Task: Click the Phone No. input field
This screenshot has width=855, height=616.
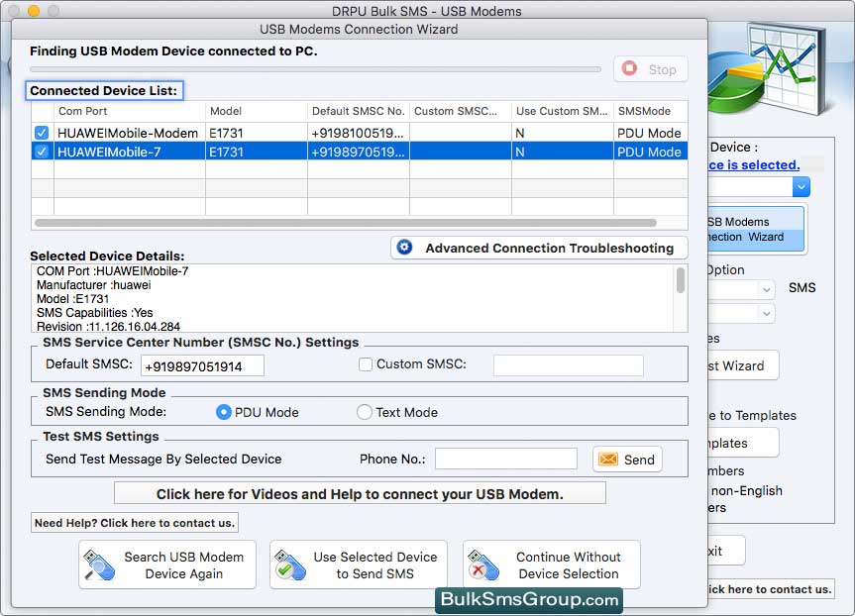Action: pos(506,459)
